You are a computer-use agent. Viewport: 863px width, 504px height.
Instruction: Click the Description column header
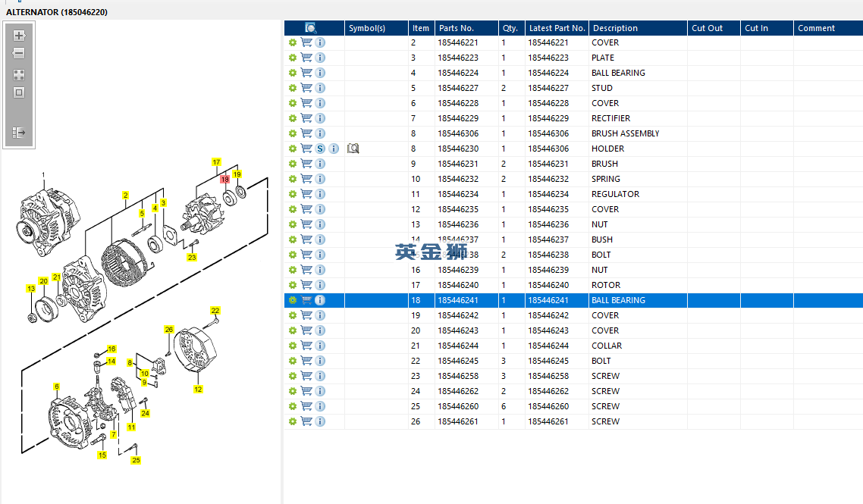click(638, 28)
